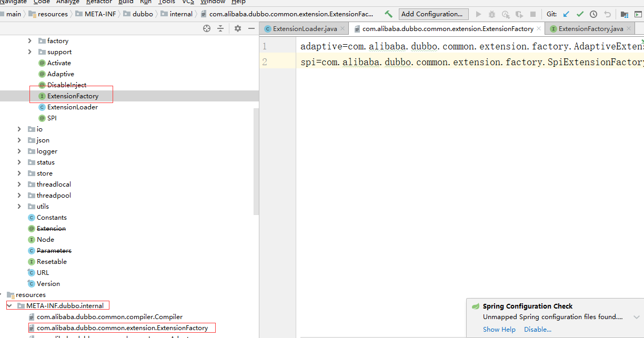Expand the support folder arrow
This screenshot has height=338, width=644.
coord(30,52)
